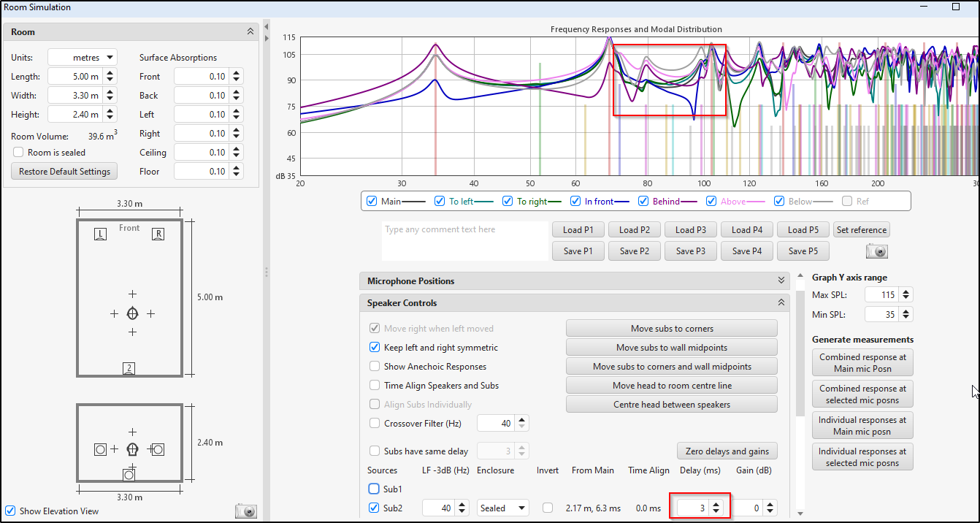Click Move head to room centre line

672,386
